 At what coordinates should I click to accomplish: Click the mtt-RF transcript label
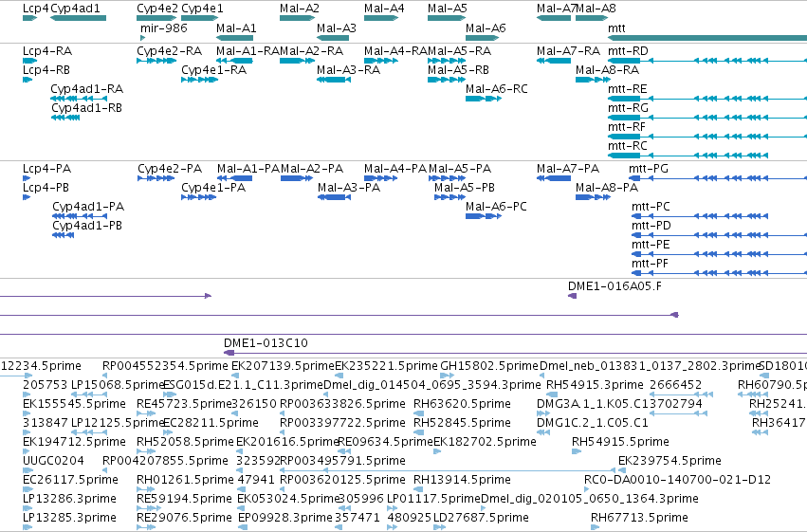click(627, 127)
